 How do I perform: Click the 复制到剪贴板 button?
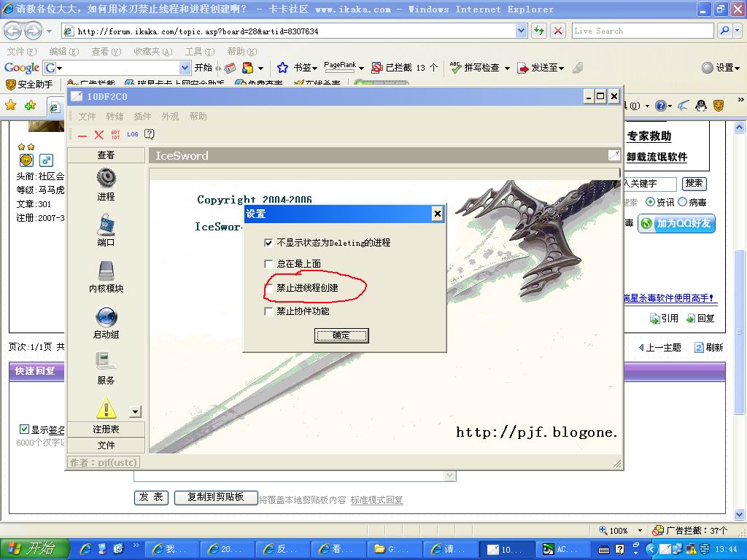(x=216, y=497)
